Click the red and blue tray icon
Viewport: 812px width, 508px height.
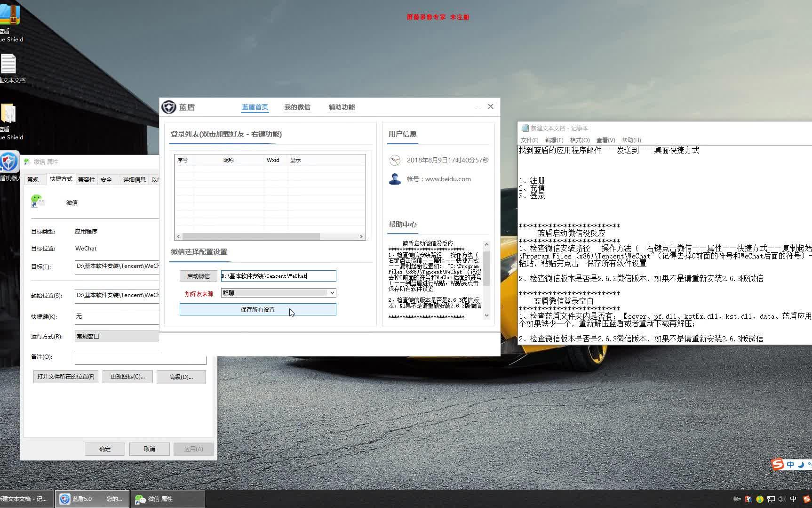pyautogui.click(x=748, y=499)
